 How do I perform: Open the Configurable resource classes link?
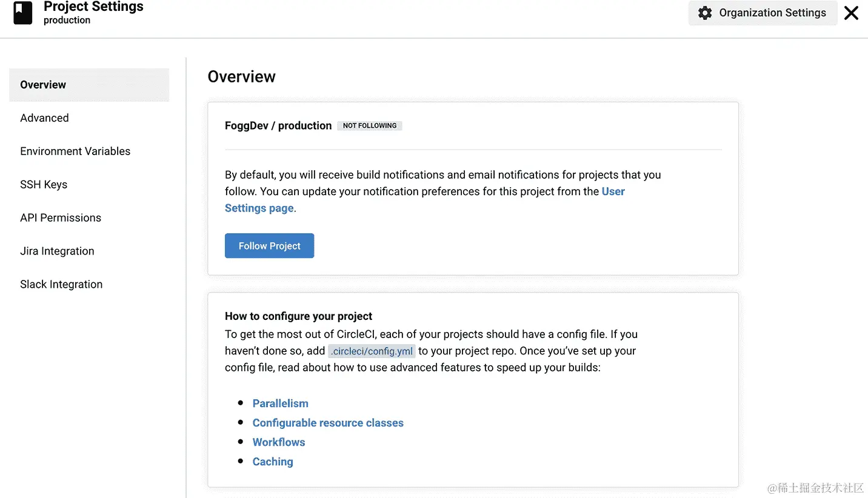coord(328,423)
